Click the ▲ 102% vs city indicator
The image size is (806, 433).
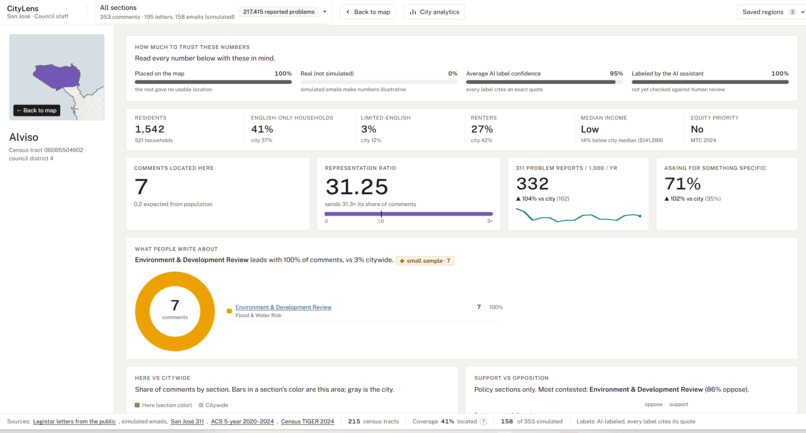tap(692, 199)
